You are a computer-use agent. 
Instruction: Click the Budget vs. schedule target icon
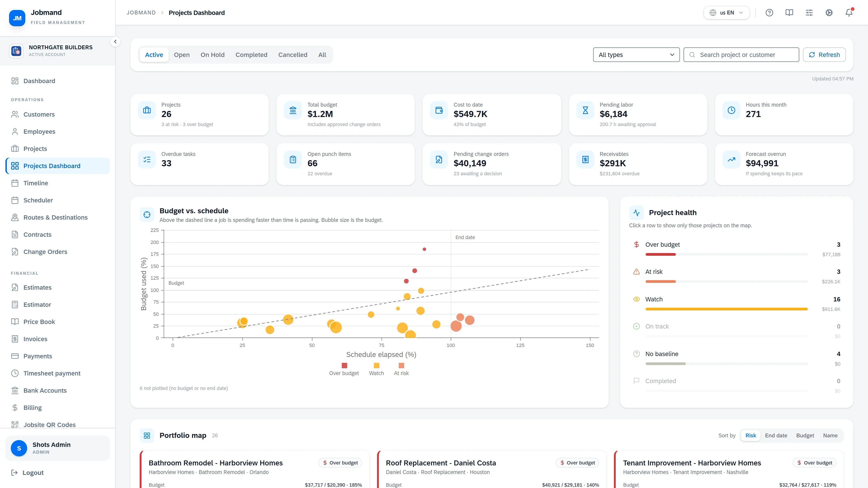click(x=147, y=215)
